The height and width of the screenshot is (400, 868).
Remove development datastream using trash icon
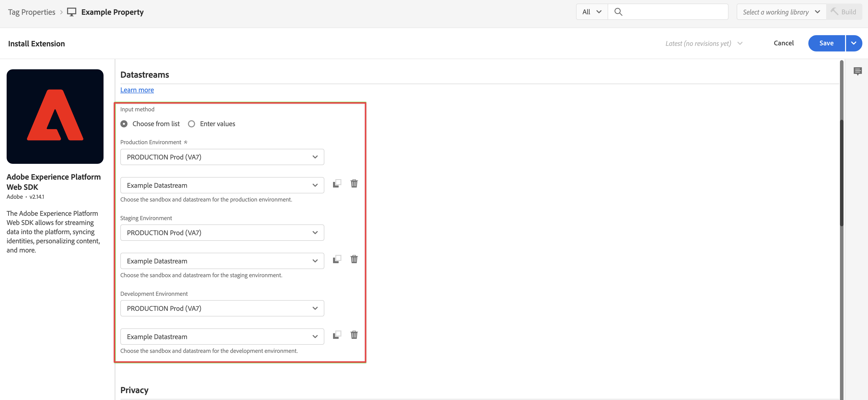click(x=354, y=335)
